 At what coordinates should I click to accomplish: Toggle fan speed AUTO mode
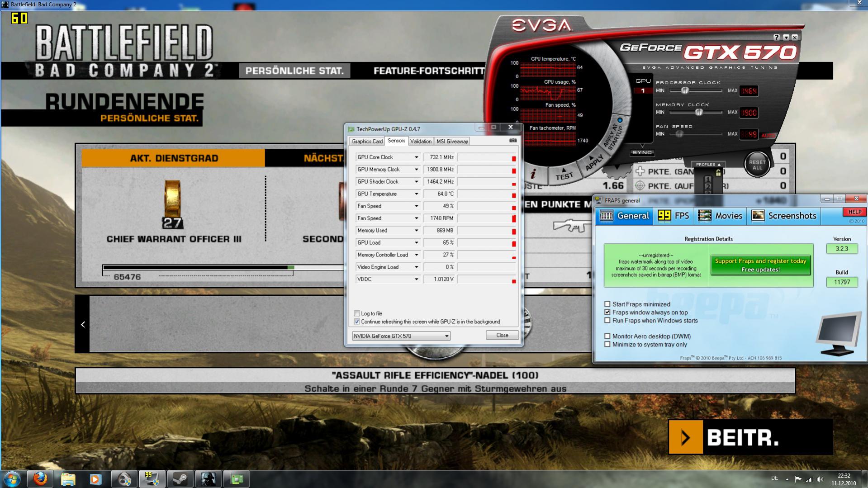tap(768, 135)
